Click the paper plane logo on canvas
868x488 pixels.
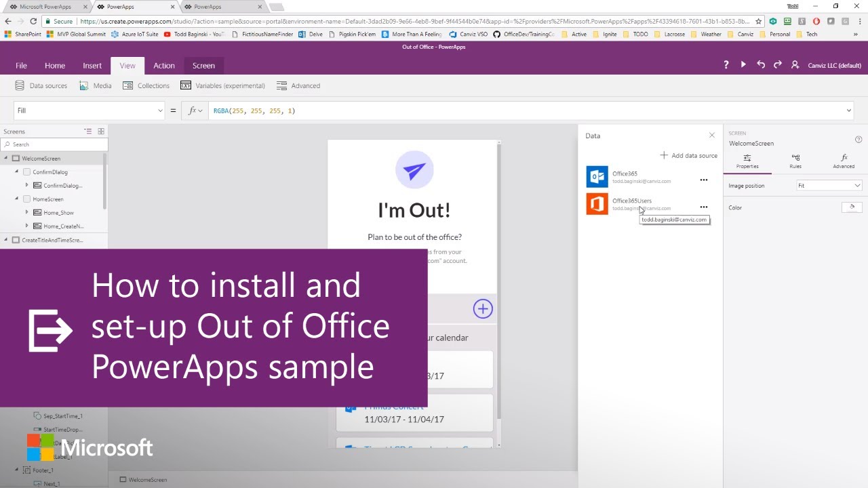pyautogui.click(x=414, y=171)
